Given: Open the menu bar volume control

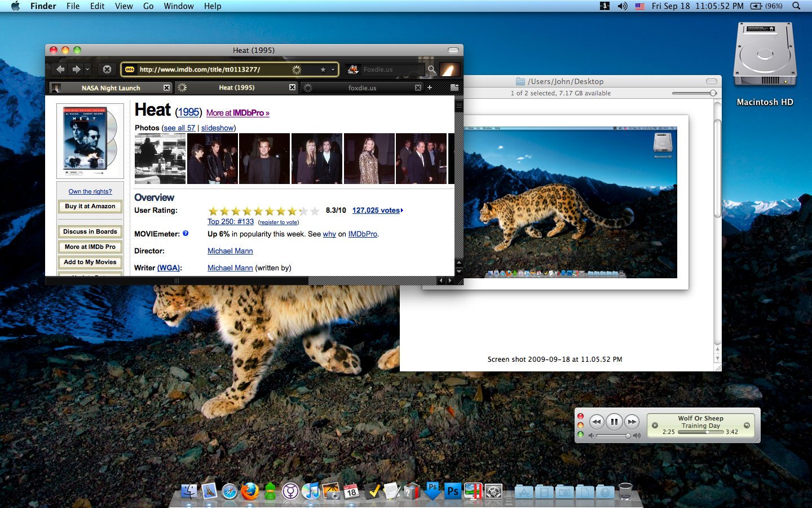Looking at the screenshot, I should coord(623,6).
